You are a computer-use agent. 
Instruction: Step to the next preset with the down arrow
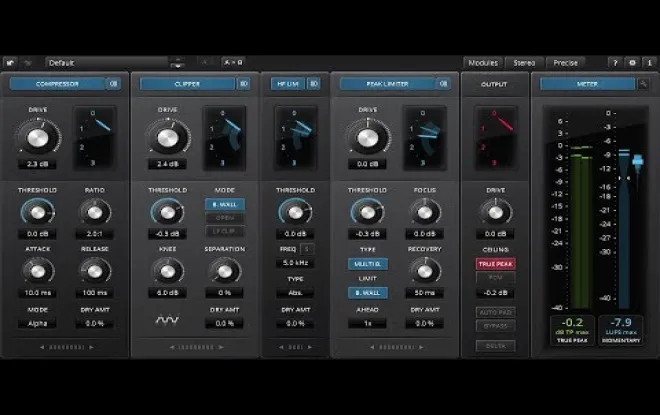pyautogui.click(x=178, y=66)
